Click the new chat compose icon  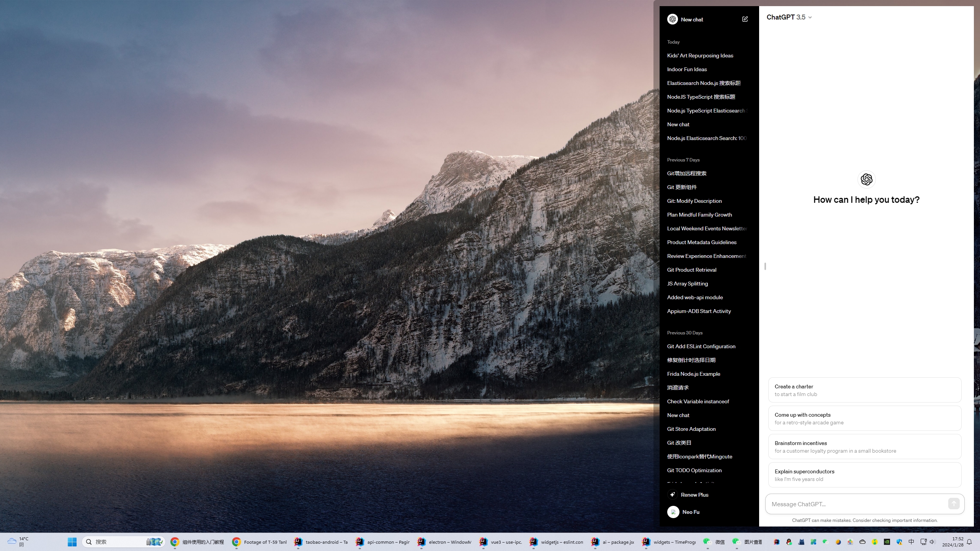[745, 19]
